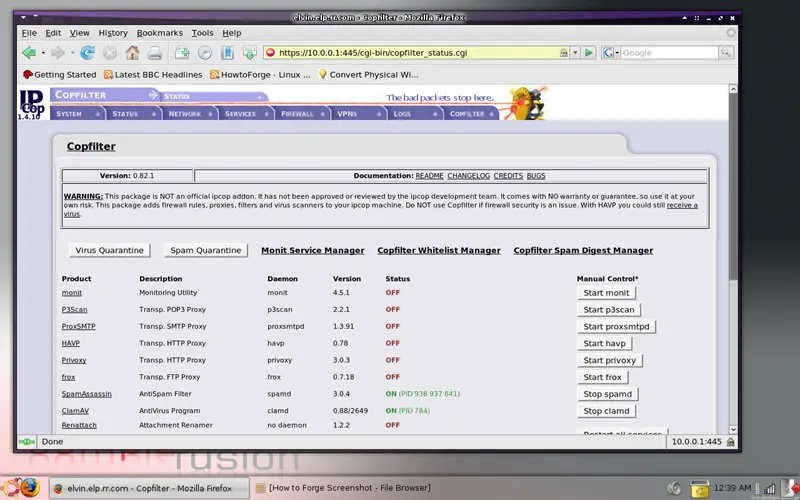The height and width of the screenshot is (500, 800).
Task: Click Stop spamd button
Action: coord(607,394)
